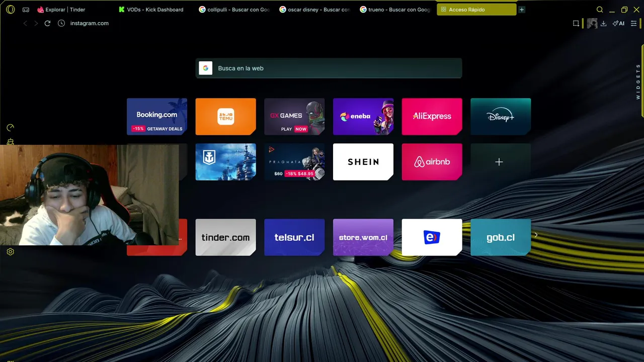Open the telsur.cl suggestion tile
Screen dimensions: 644x362
[294, 237]
